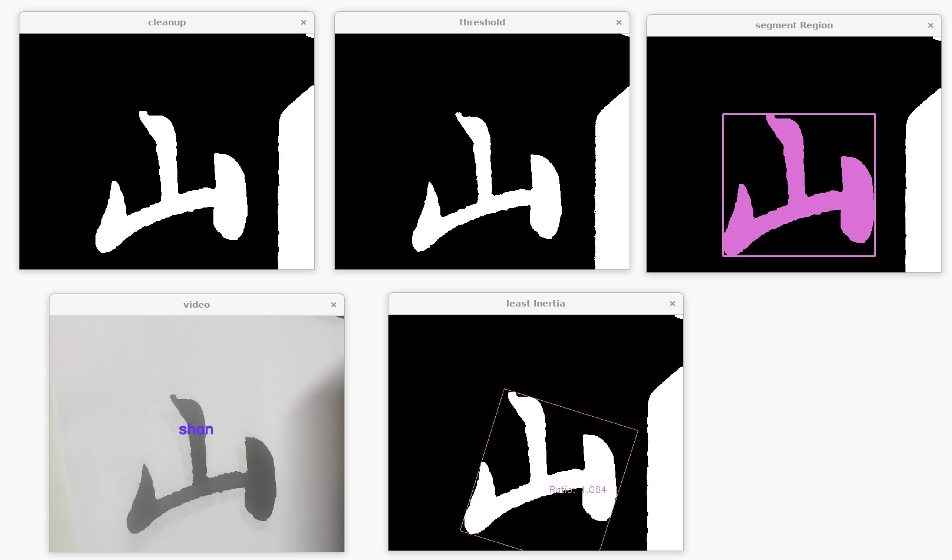
Task: Click the 'shan' label in the video window
Action: click(x=196, y=430)
